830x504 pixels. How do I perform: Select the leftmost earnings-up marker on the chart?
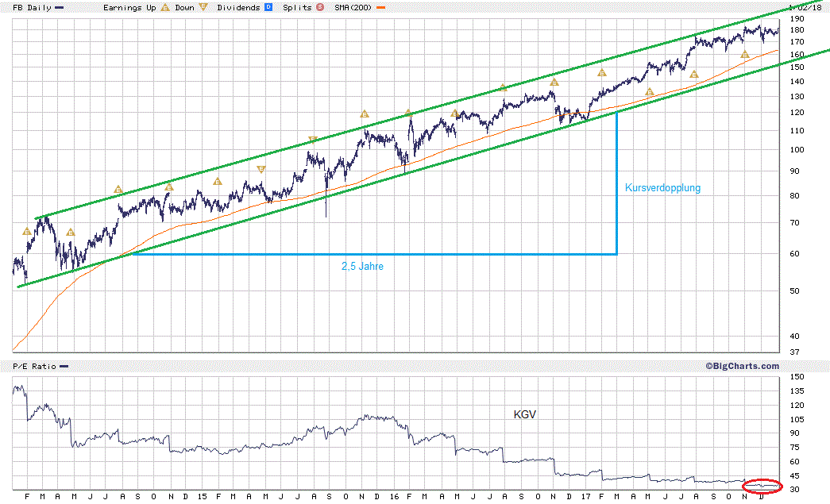[x=28, y=232]
